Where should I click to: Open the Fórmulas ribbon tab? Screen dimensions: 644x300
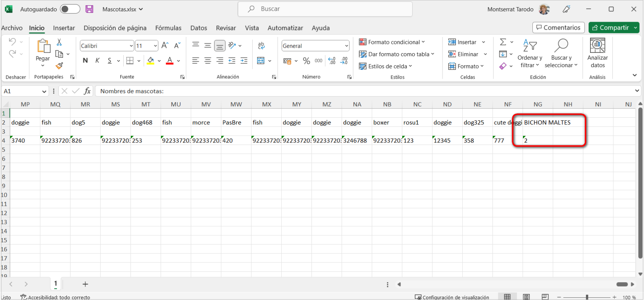168,28
